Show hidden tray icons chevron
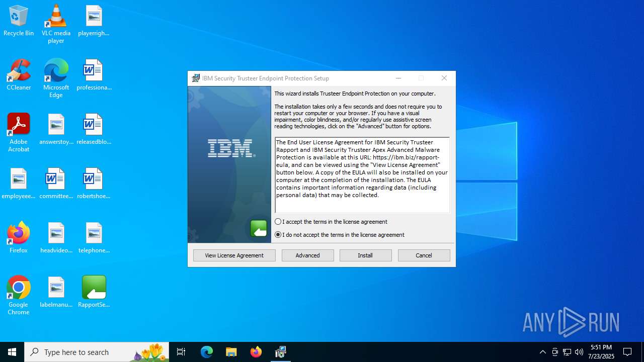This screenshot has width=644, height=362. tap(542, 352)
